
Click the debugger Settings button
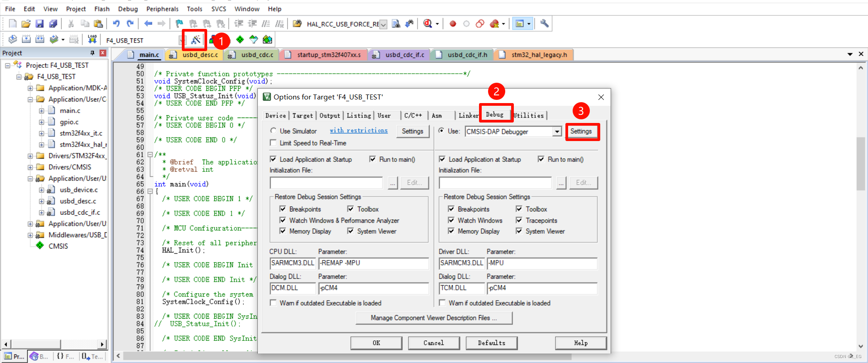click(x=581, y=131)
